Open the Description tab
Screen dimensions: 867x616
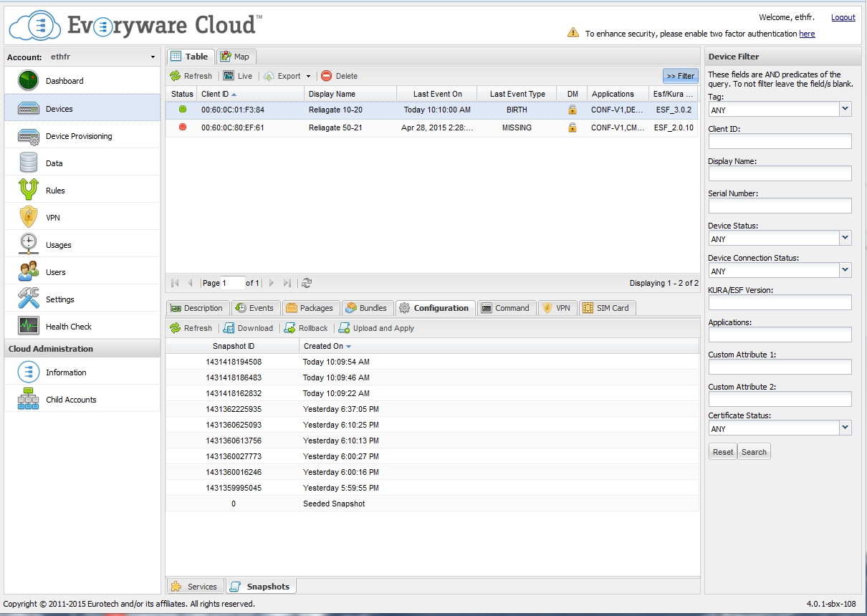197,308
